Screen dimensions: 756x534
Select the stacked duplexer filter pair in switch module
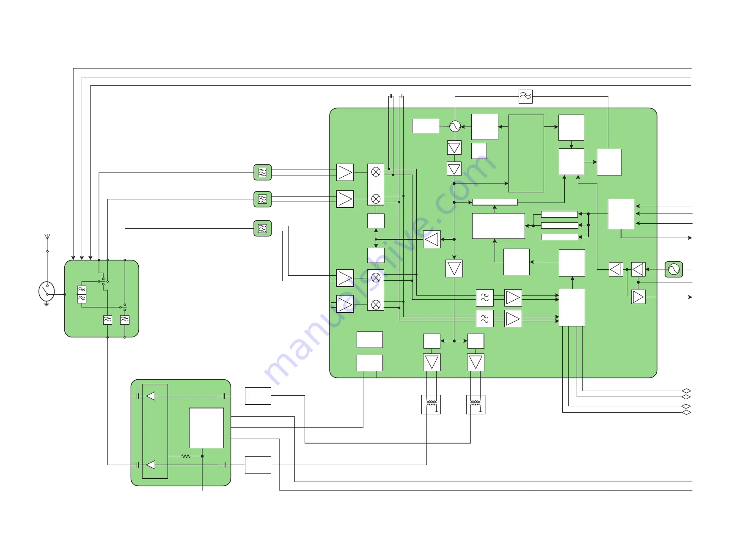pyautogui.click(x=82, y=294)
